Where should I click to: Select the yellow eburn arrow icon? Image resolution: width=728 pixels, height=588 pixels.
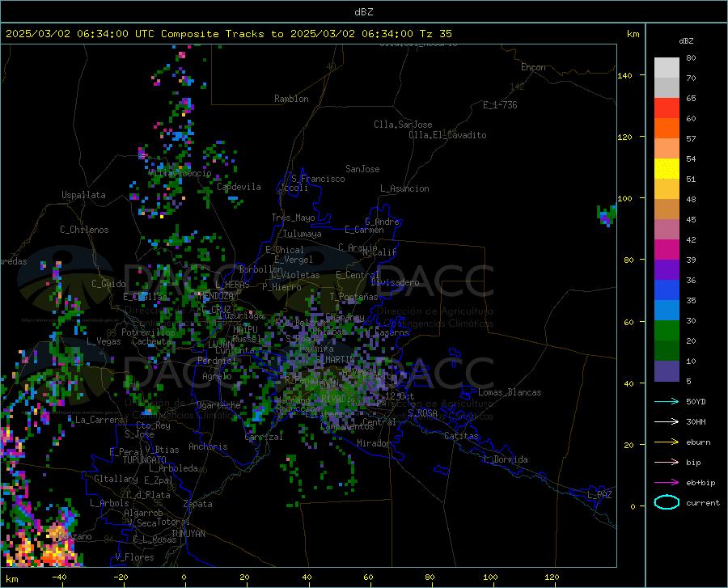click(x=667, y=442)
